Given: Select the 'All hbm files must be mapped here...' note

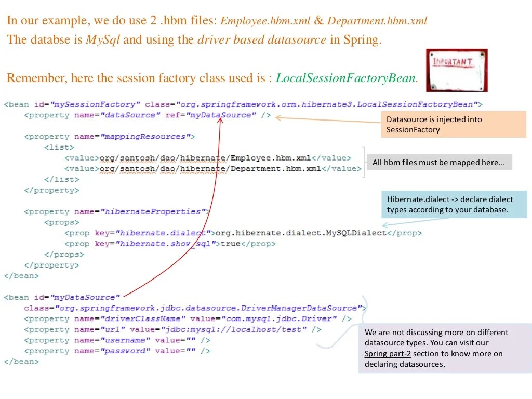Looking at the screenshot, I should [440, 163].
